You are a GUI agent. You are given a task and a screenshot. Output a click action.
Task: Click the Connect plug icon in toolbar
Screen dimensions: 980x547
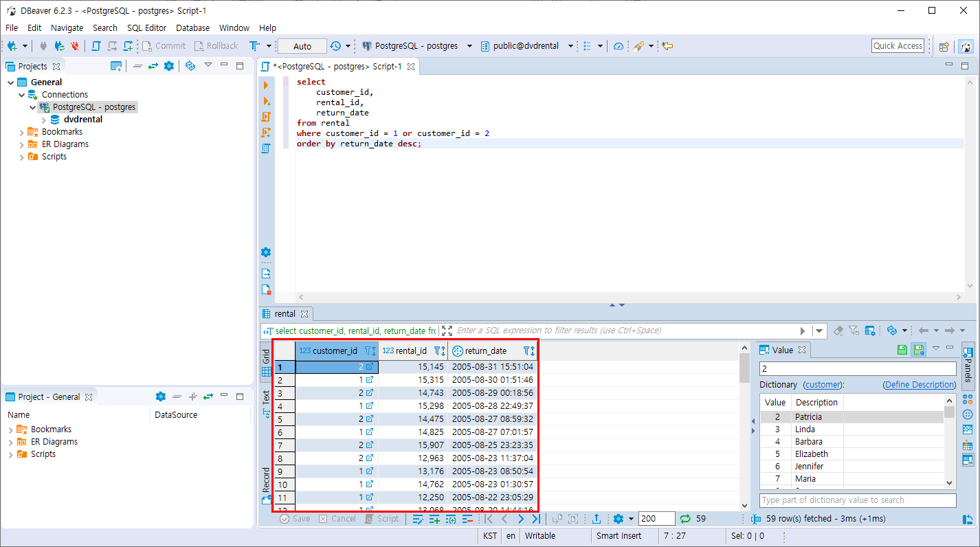click(x=43, y=46)
